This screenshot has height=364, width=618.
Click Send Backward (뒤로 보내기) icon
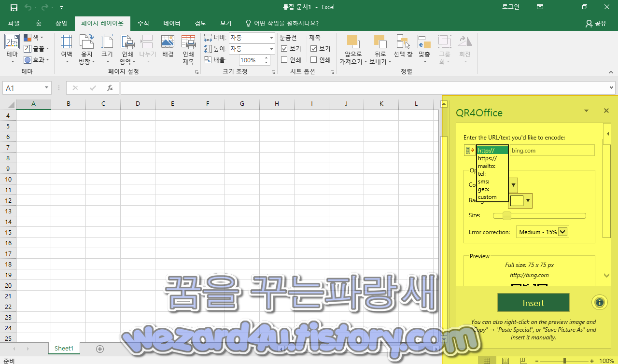380,42
